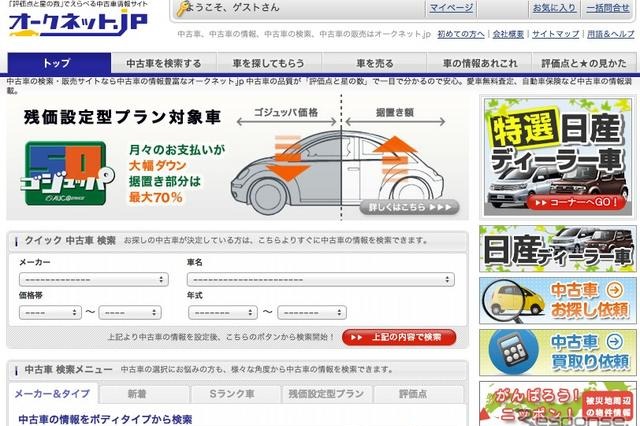This screenshot has height=426, width=640.
Task: Select 車の情報あれこれ navigation tab
Action: coord(480,63)
